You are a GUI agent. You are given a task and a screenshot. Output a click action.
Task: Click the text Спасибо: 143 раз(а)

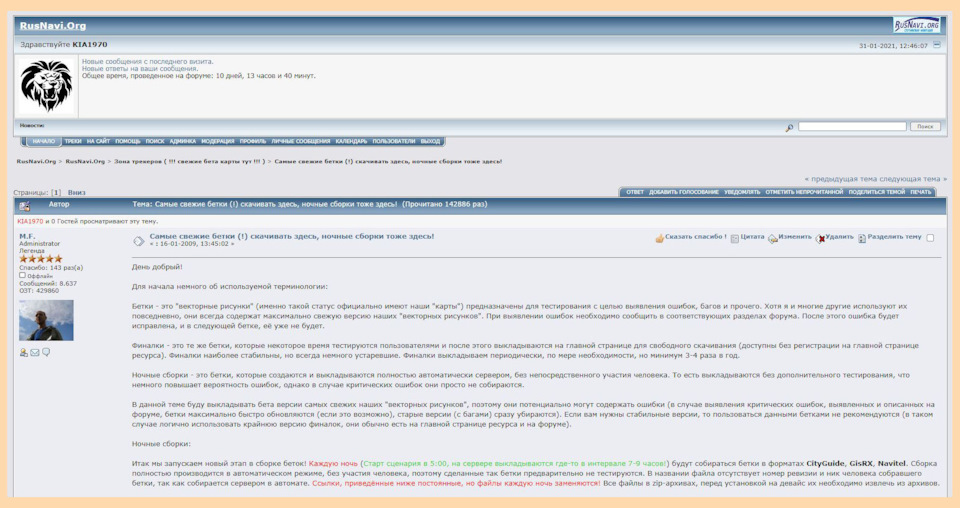(x=51, y=268)
